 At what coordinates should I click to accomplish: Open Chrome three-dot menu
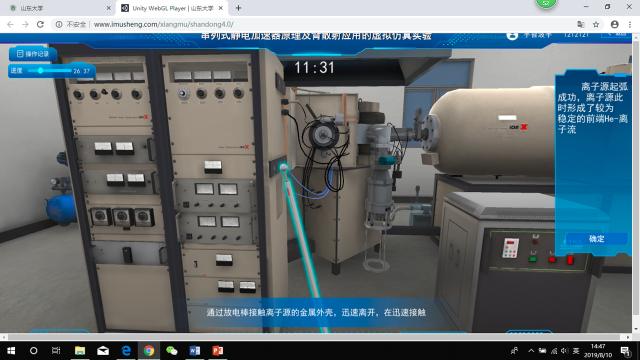coord(630,24)
